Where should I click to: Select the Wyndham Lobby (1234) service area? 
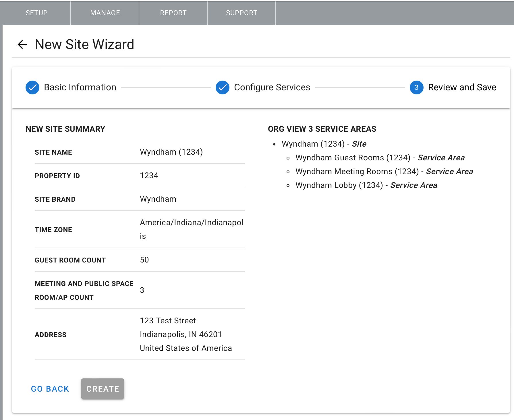point(366,185)
